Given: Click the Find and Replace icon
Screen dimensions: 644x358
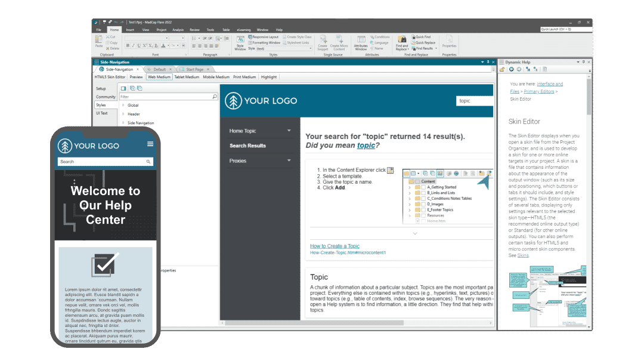Looking at the screenshot, I should [402, 42].
